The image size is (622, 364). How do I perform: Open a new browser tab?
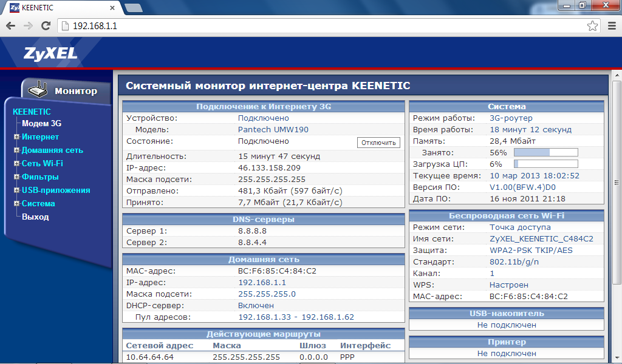(133, 7)
